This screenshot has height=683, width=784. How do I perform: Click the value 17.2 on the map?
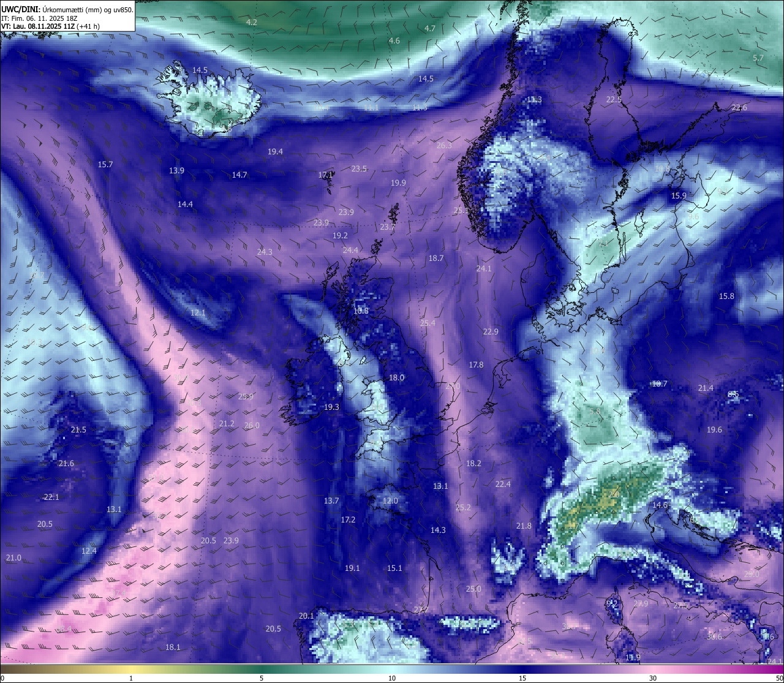coord(348,520)
